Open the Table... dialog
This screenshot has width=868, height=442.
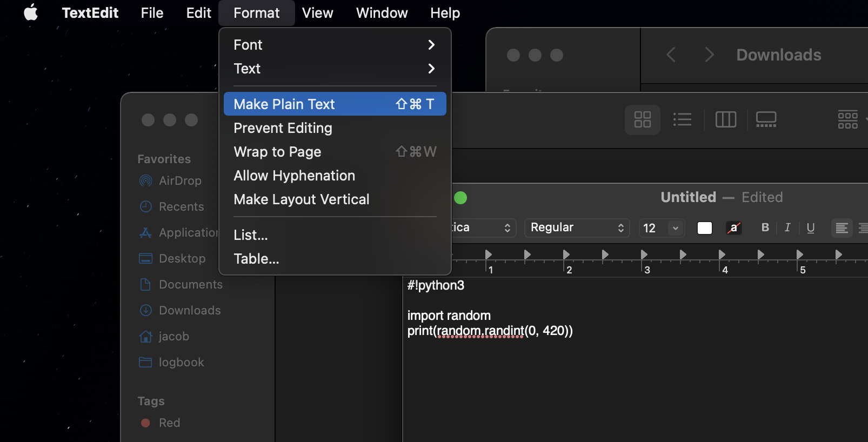pos(335,259)
